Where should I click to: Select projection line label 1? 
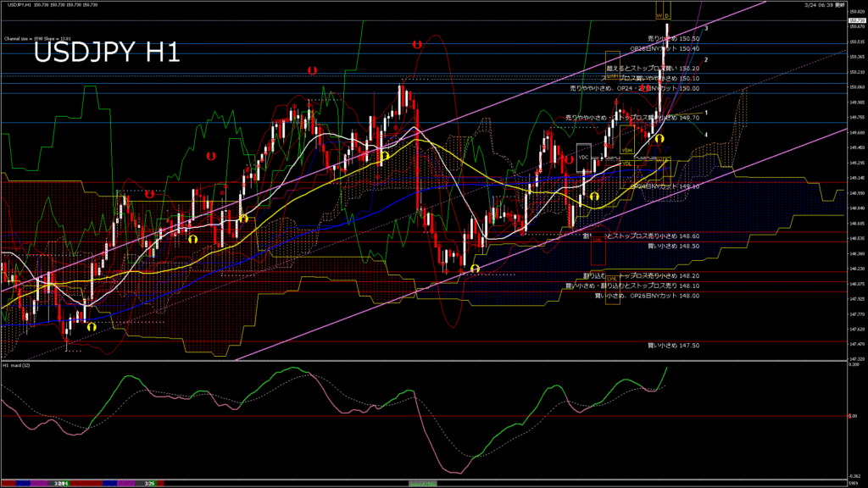click(x=706, y=113)
